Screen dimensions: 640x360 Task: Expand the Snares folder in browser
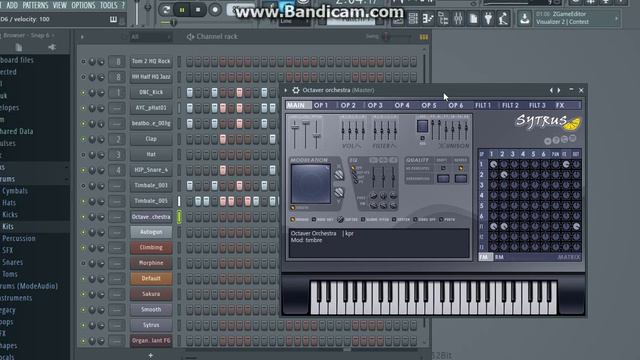click(12, 262)
